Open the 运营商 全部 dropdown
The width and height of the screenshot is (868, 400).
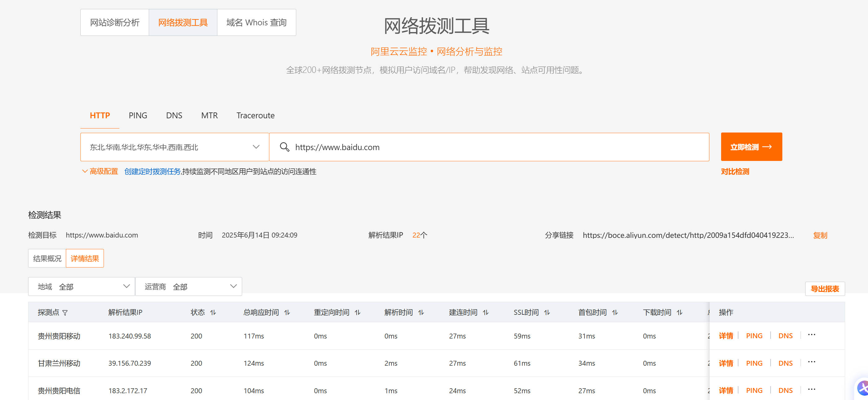point(189,287)
